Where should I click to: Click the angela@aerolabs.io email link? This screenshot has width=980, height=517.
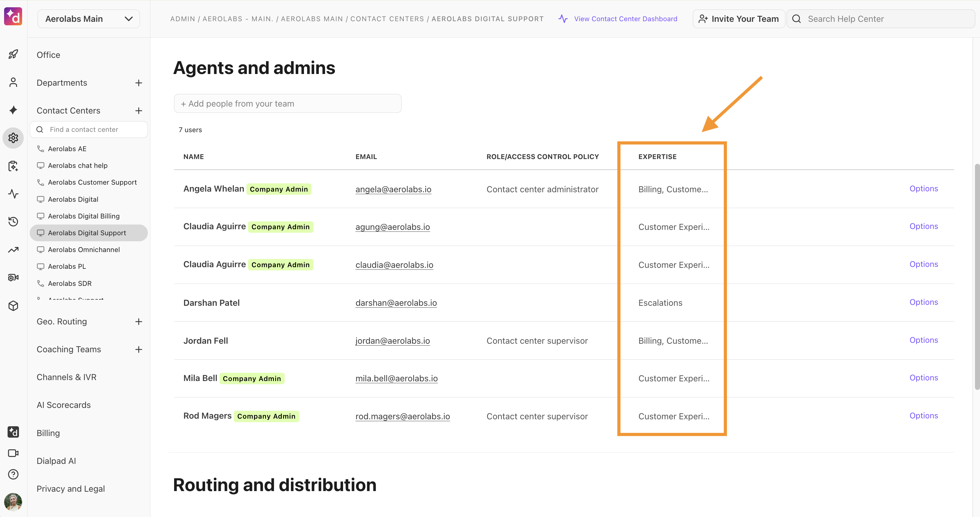click(x=393, y=189)
